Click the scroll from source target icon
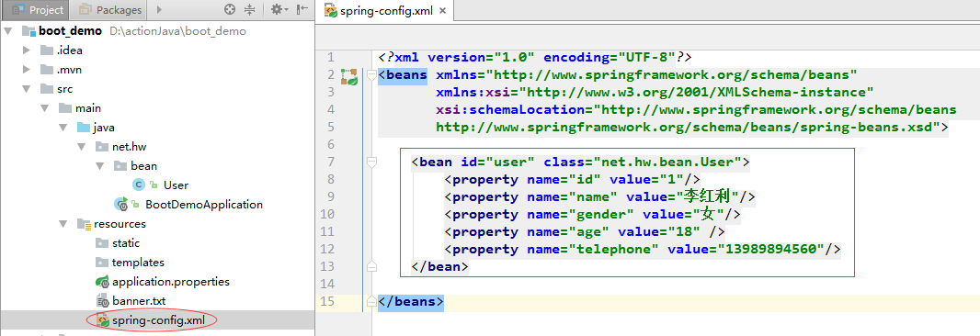980x336 pixels. tap(230, 10)
